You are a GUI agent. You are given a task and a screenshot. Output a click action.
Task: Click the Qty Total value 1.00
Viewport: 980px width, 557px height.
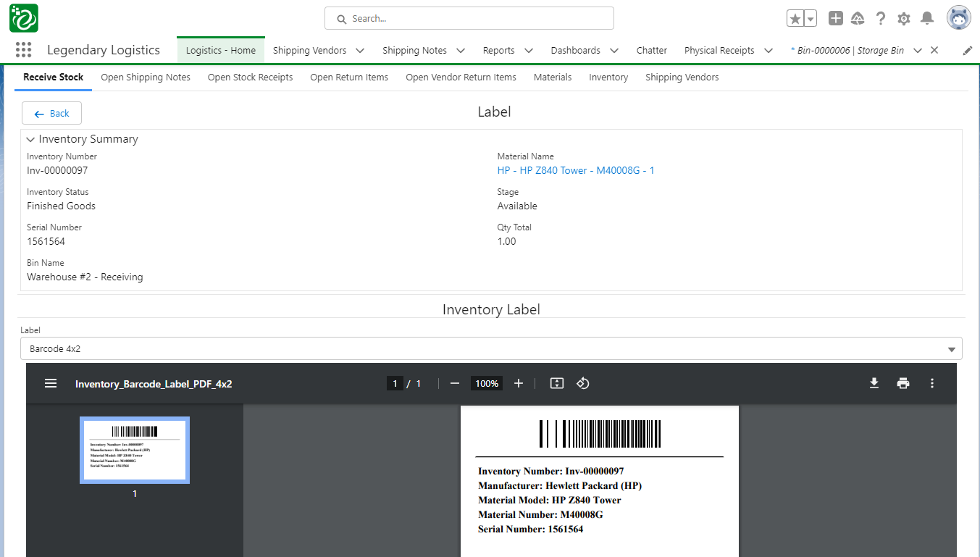pos(506,241)
